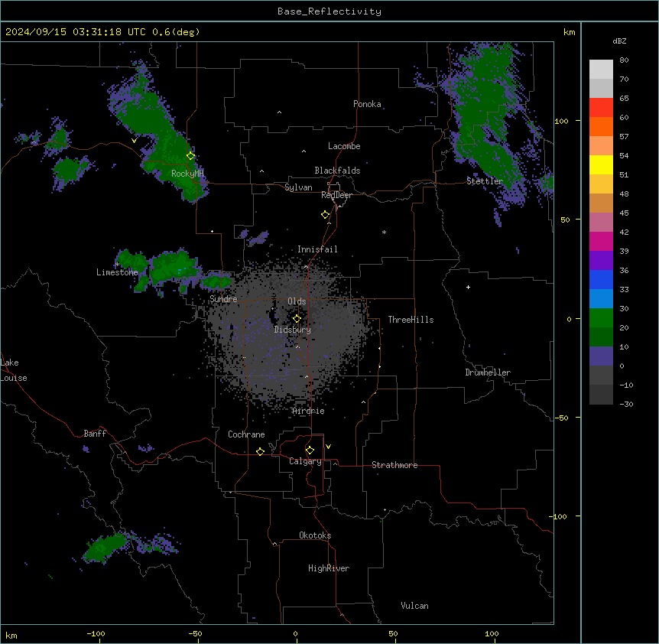Click the bright green 30-20 dBZ swatch

pyautogui.click(x=601, y=318)
